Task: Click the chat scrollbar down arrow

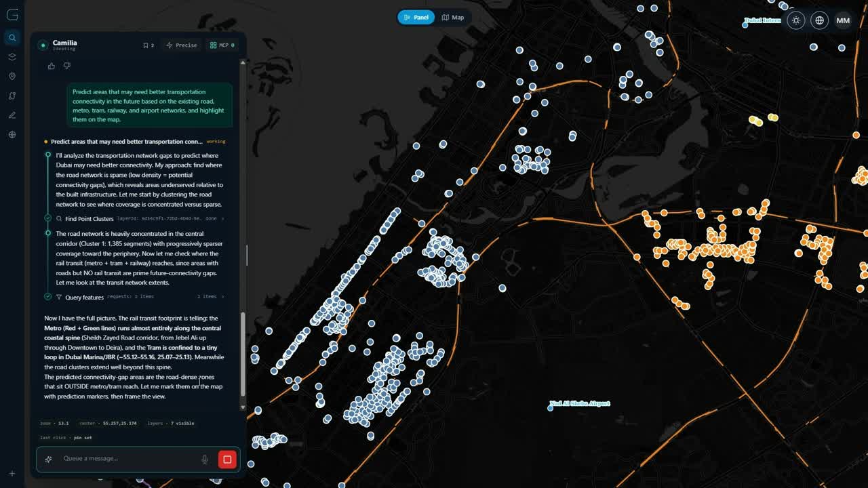Action: [x=243, y=407]
